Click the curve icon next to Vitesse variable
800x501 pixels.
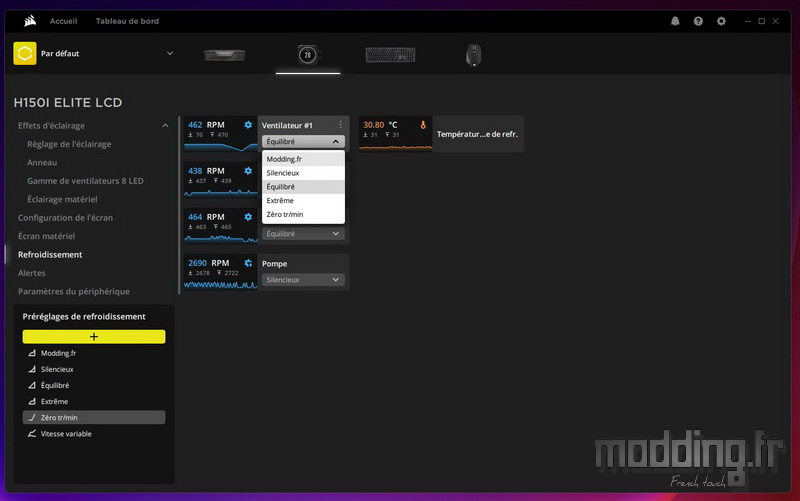tap(32, 434)
